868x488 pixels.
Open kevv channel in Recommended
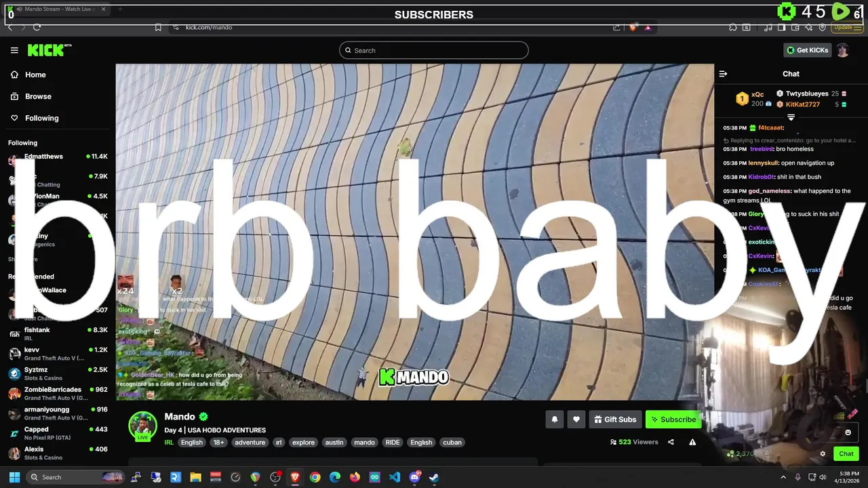pyautogui.click(x=58, y=353)
